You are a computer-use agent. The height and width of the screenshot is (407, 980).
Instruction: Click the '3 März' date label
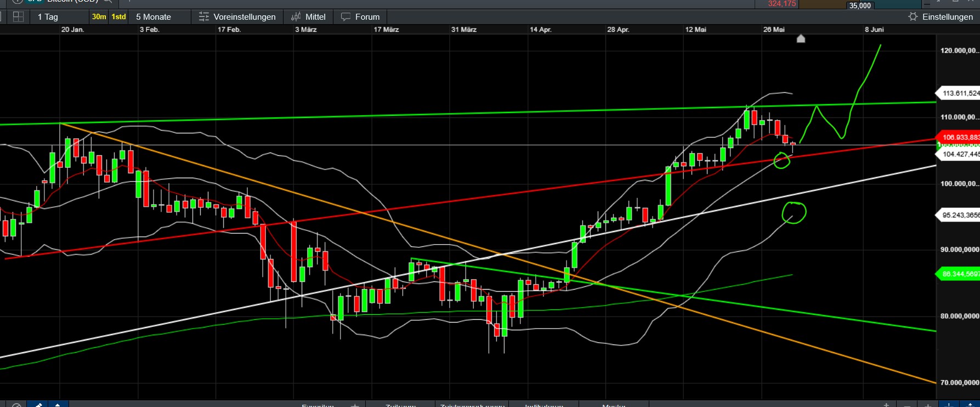click(306, 30)
